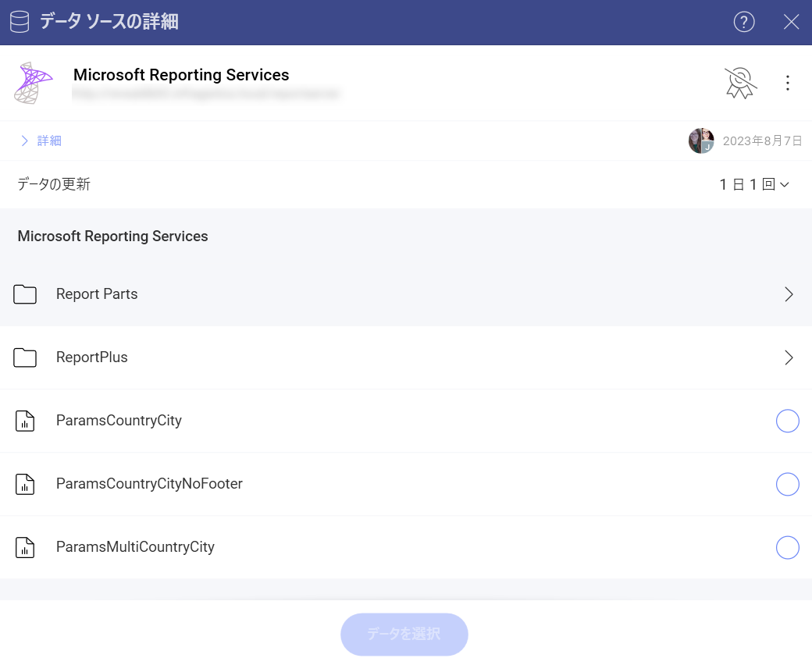This screenshot has height=665, width=812.
Task: Expand the 詳細 details section
Action: click(41, 140)
